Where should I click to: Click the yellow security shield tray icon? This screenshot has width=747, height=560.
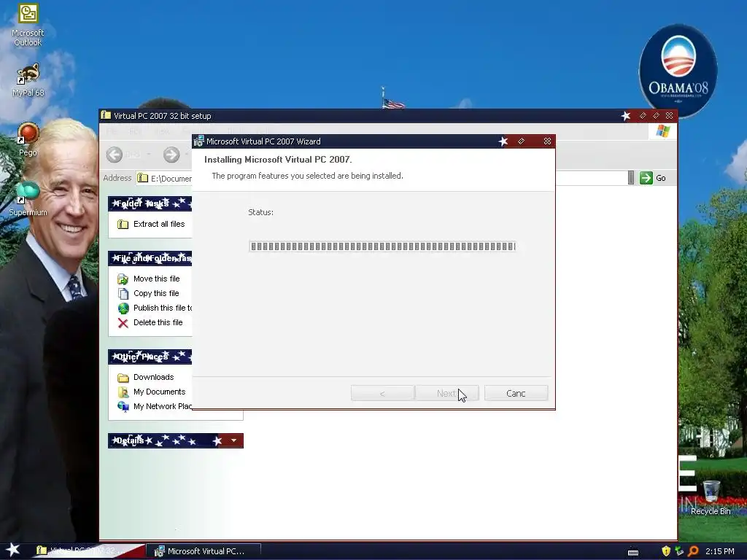point(666,551)
